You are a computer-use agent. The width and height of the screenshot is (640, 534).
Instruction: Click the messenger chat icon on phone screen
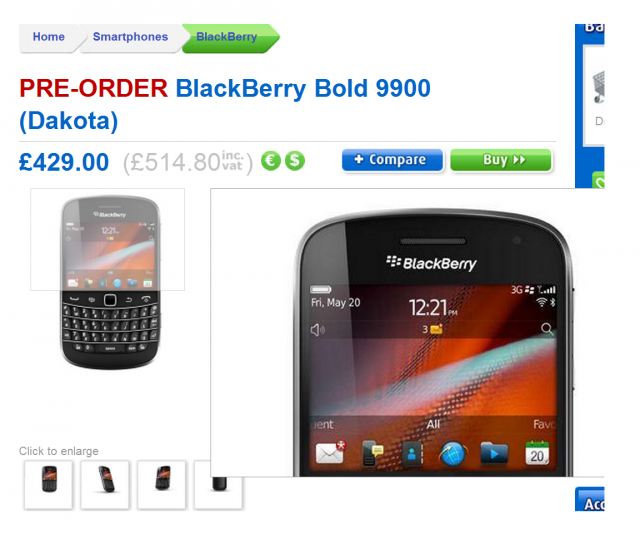click(373, 453)
